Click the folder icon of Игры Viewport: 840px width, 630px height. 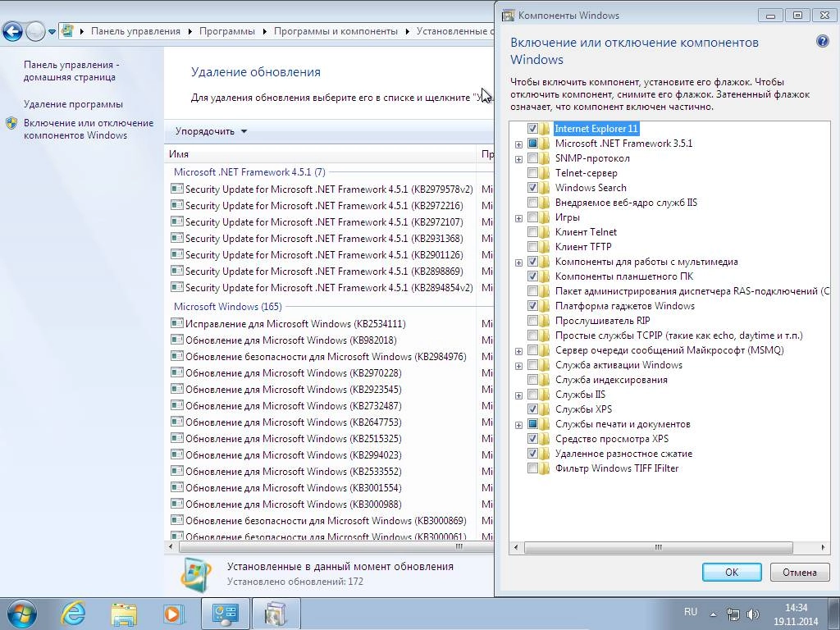click(545, 217)
